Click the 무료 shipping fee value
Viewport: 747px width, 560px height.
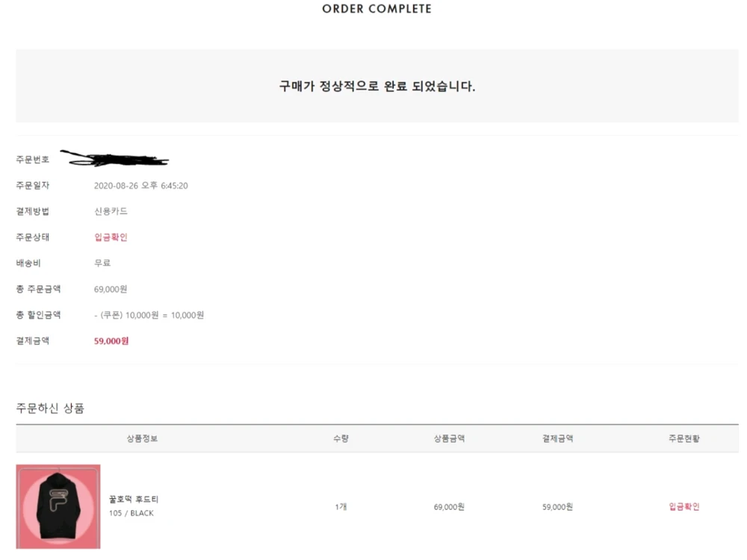coord(102,263)
